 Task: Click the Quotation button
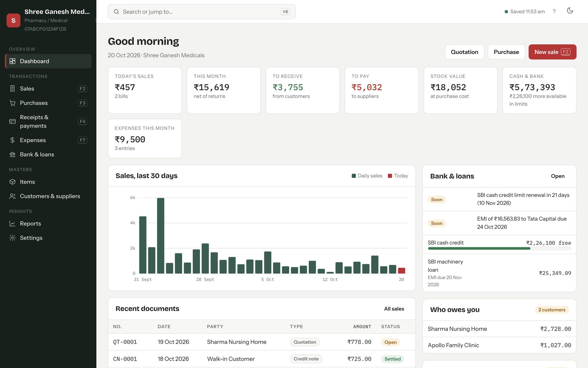(x=464, y=52)
